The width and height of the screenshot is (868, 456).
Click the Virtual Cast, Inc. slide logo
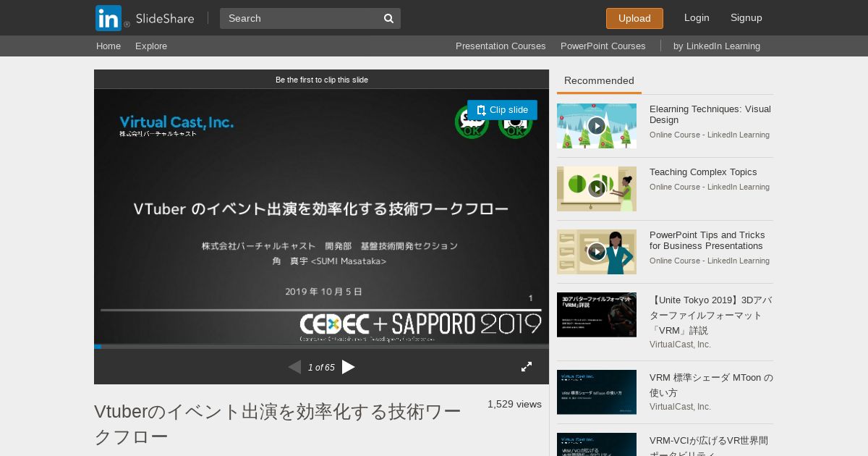click(x=176, y=125)
